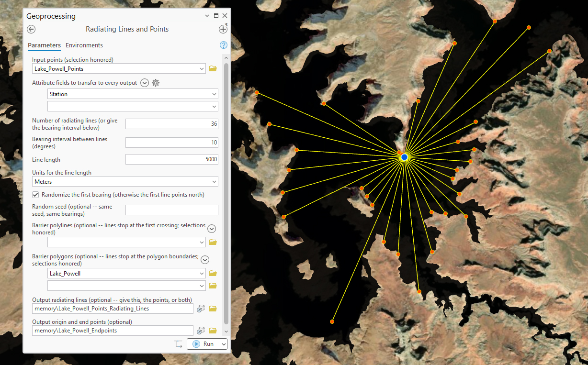Click the Random seed input field
The image size is (588, 365).
click(x=172, y=210)
